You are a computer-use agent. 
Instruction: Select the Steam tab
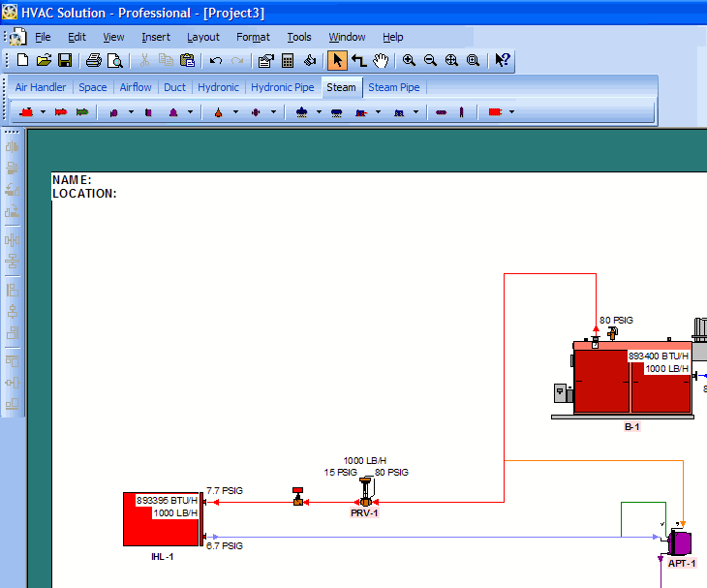(x=341, y=87)
